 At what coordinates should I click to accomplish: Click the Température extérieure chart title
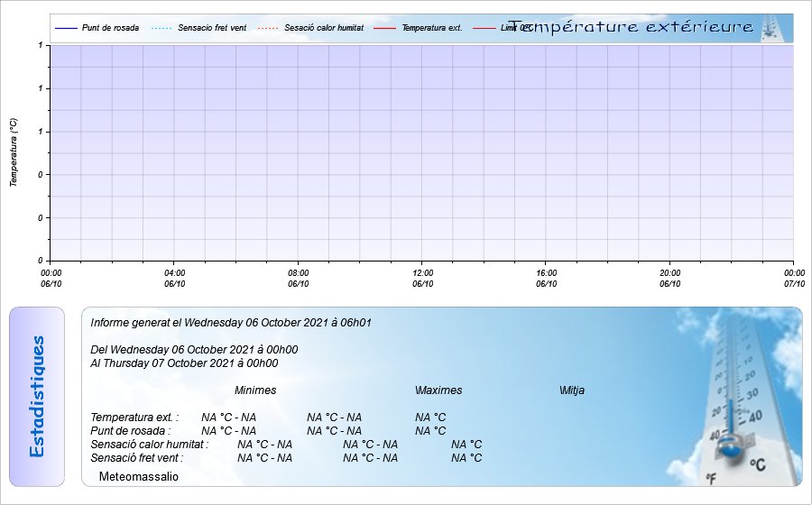(631, 26)
